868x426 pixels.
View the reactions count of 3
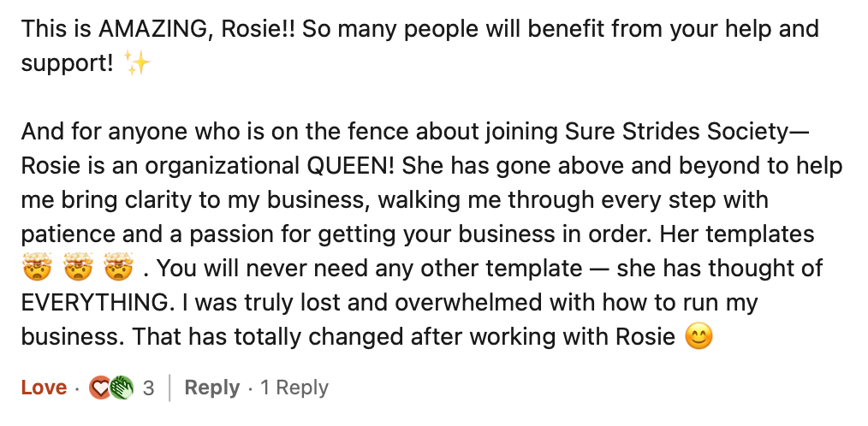148,388
